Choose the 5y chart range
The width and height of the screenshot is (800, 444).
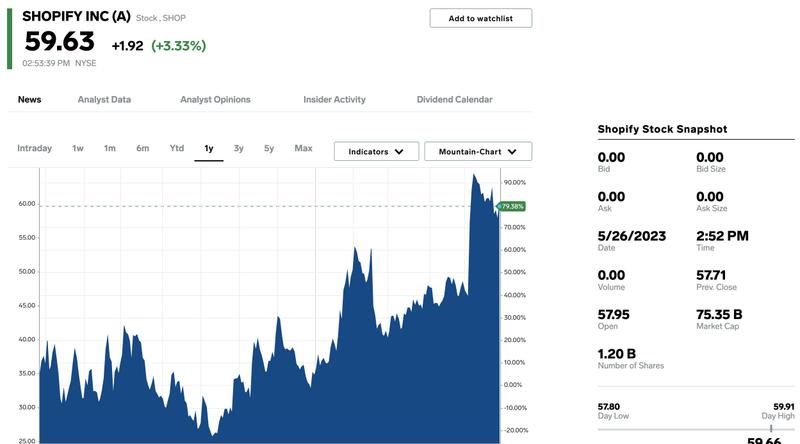tap(269, 148)
